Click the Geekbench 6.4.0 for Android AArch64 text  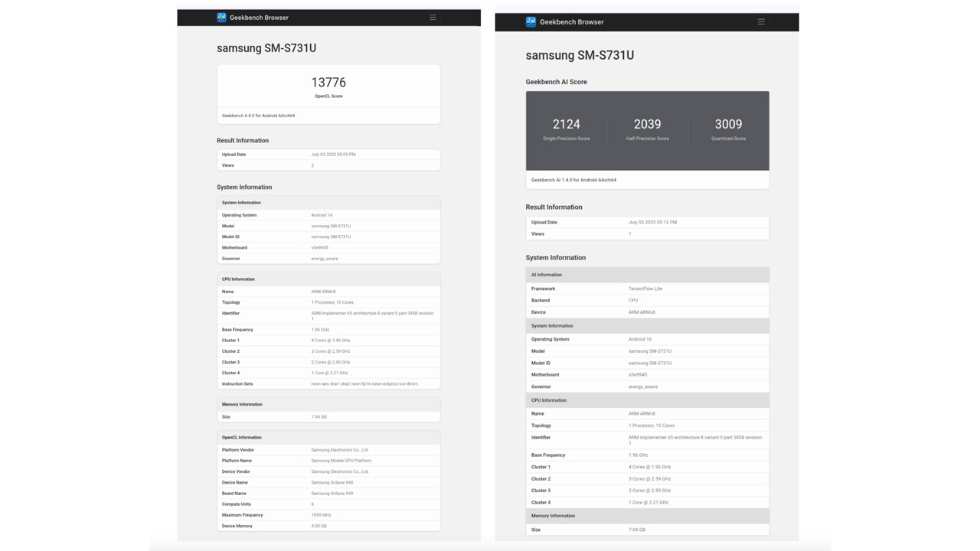(258, 116)
